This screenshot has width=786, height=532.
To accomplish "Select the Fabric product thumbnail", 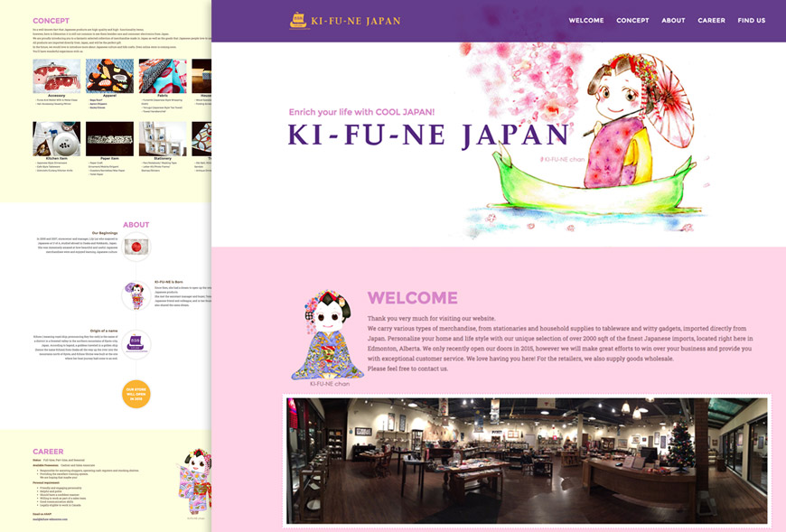I will [x=163, y=76].
